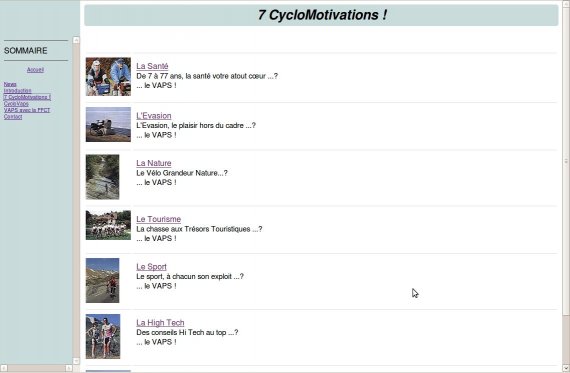This screenshot has width=570, height=373.
Task: Click the Le Sport mountain cyclist thumbnail
Action: [103, 281]
